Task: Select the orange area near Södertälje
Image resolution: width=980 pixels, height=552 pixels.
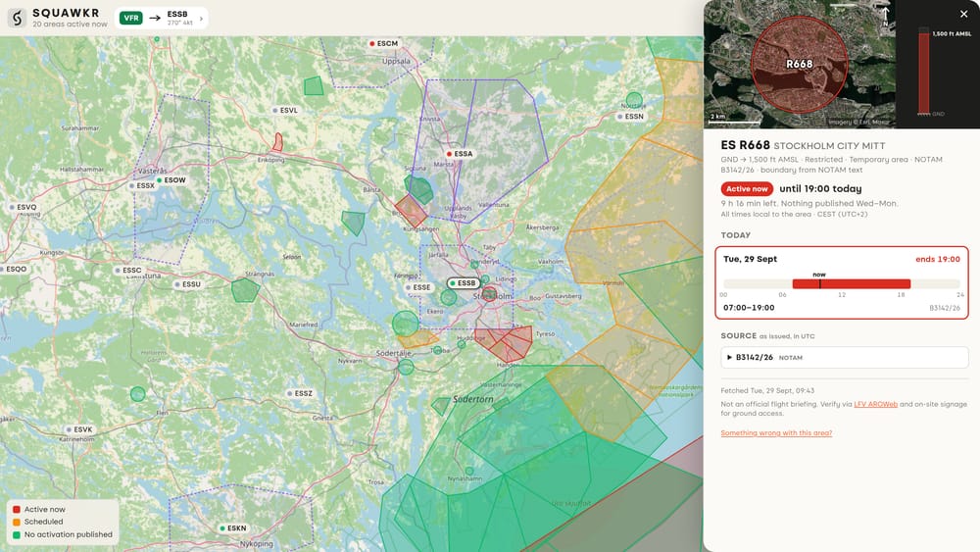Action: click(x=416, y=339)
